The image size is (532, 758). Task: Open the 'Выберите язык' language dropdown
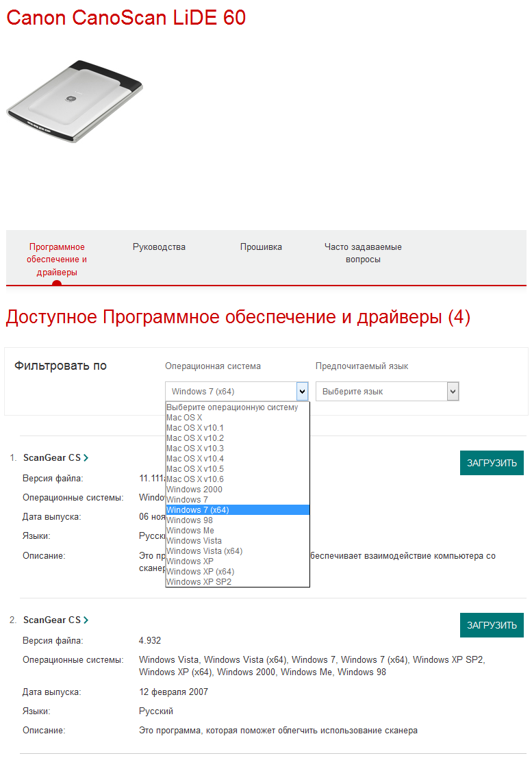387,391
